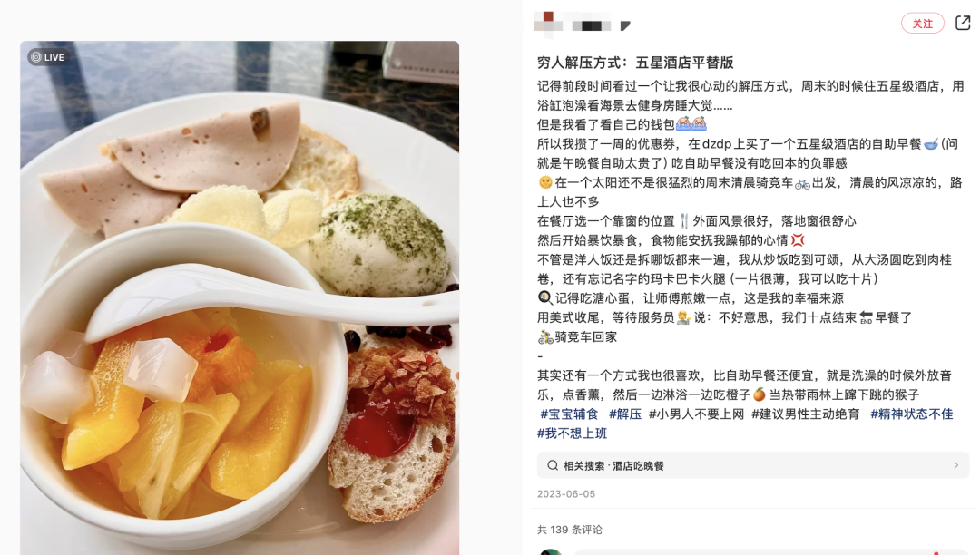This screenshot has height=555, width=980.
Task: Open the #宝宝辅食 hashtag
Action: point(569,414)
